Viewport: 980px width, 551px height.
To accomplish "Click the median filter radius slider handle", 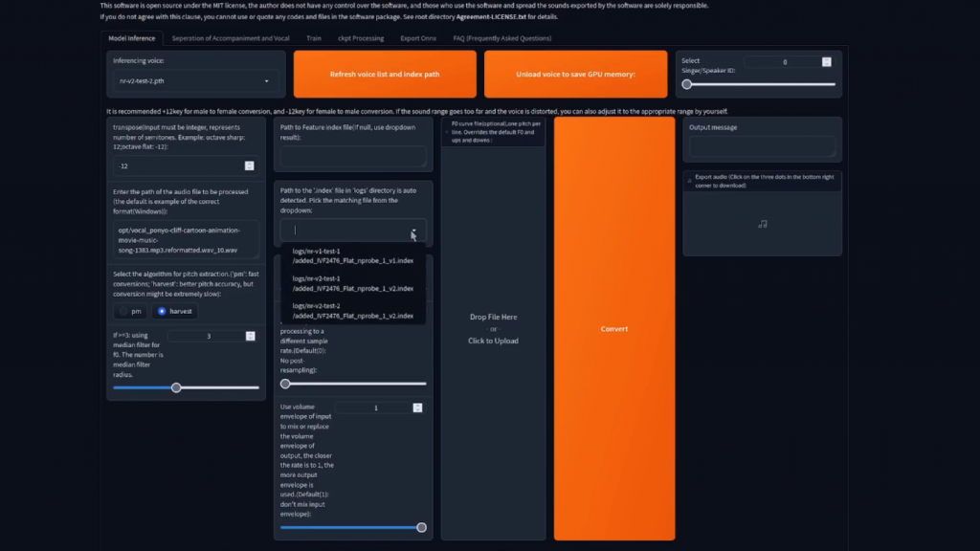I will pos(176,388).
